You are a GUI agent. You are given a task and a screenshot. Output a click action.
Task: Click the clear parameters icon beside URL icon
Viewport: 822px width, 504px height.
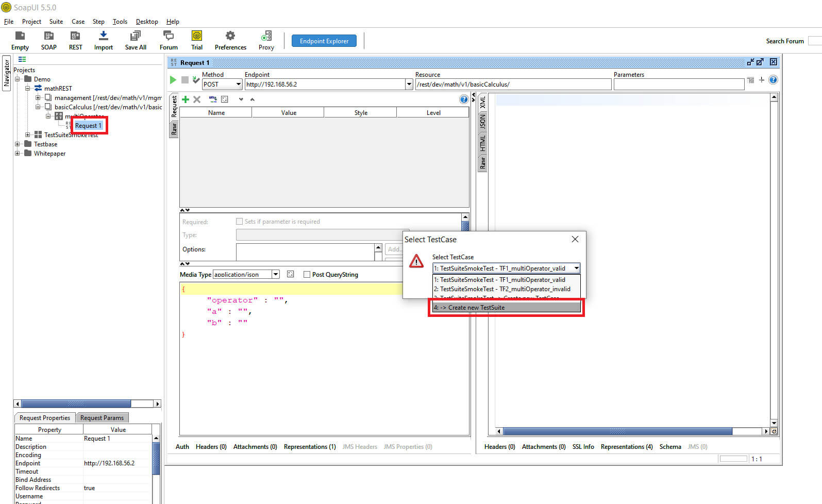pos(225,99)
